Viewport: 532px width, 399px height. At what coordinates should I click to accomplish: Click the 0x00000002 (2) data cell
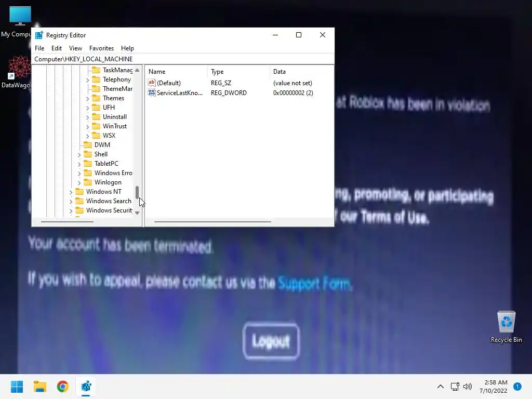click(293, 92)
